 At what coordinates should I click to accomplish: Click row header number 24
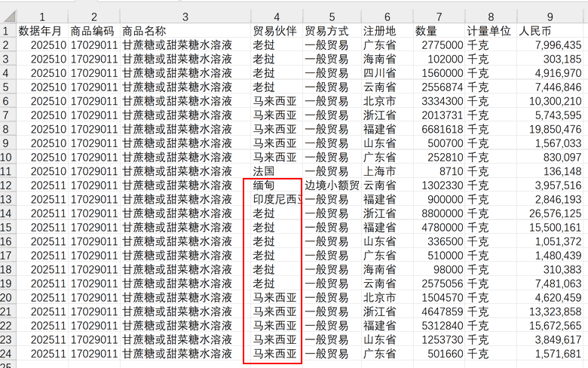(x=8, y=354)
